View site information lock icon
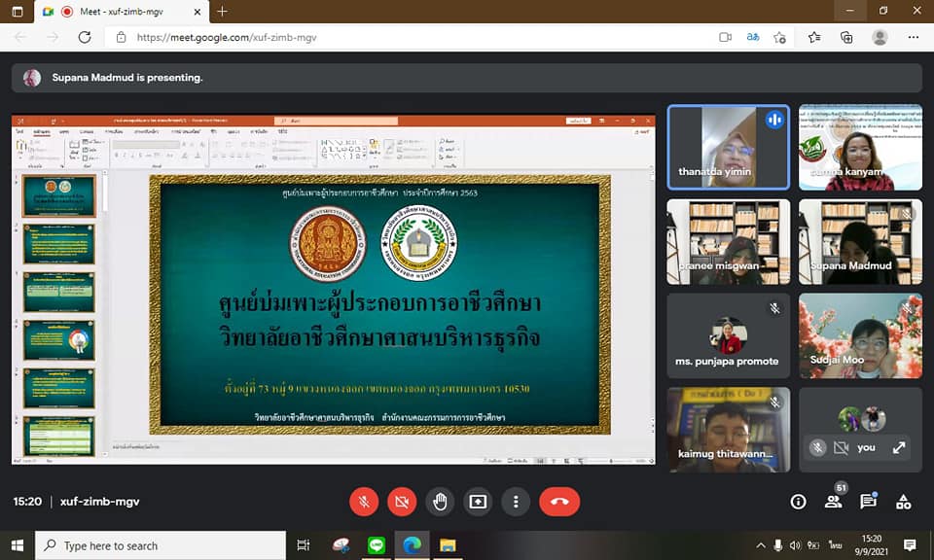The width and height of the screenshot is (934, 560). tap(121, 37)
